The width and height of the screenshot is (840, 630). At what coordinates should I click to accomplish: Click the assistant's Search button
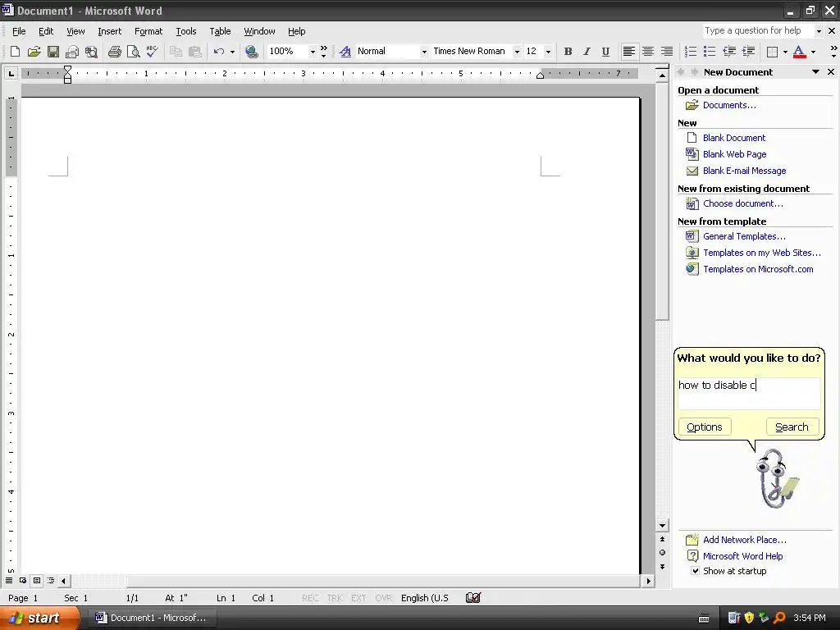pyautogui.click(x=792, y=427)
